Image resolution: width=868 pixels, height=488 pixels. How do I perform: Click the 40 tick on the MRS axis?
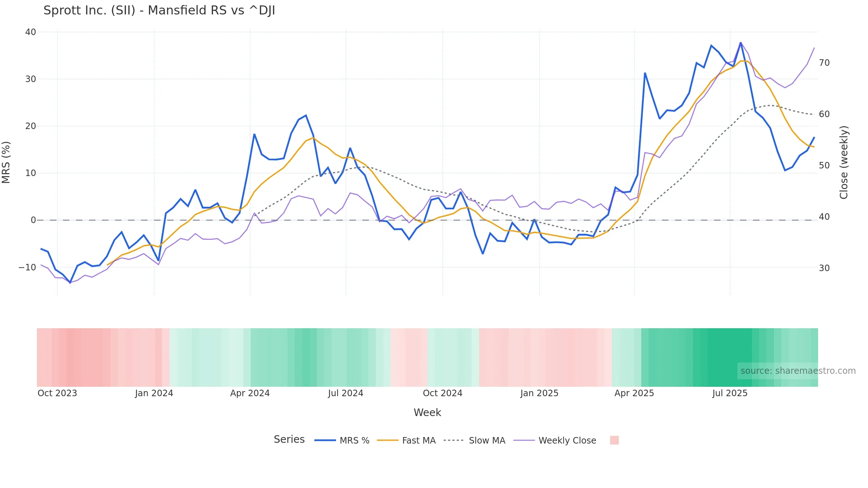click(31, 32)
